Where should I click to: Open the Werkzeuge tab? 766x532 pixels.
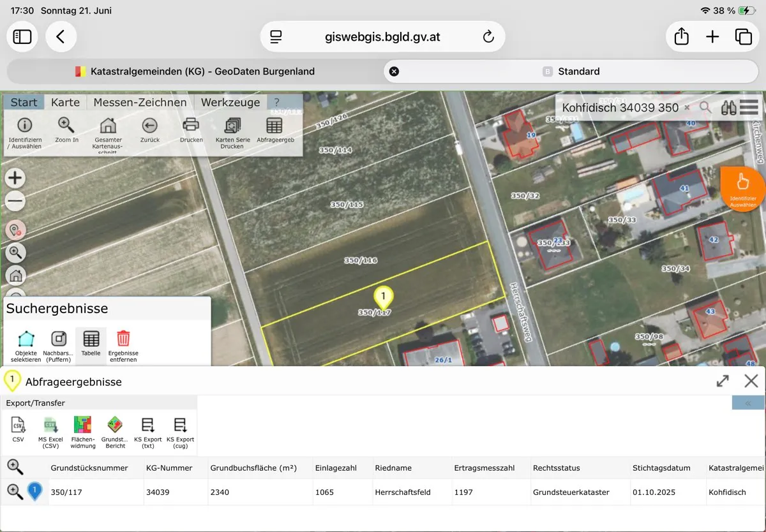pyautogui.click(x=230, y=102)
